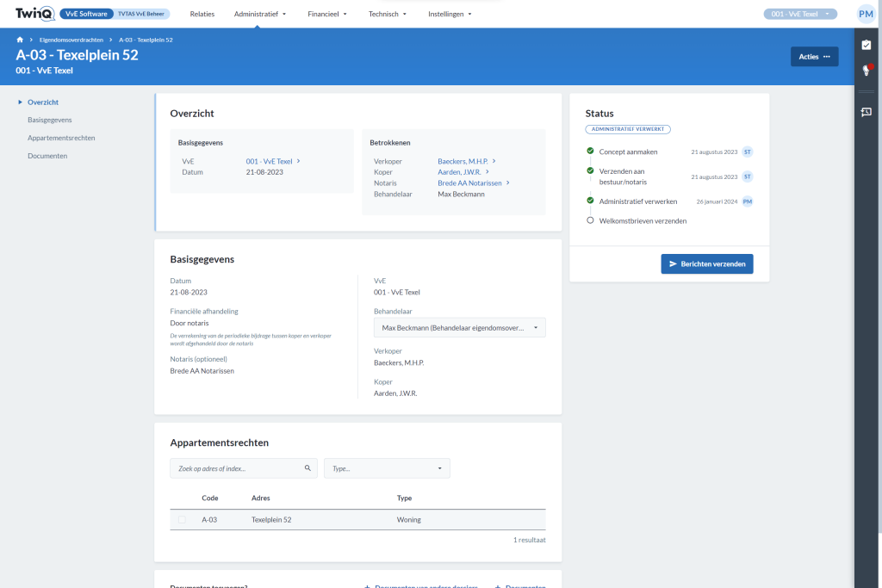This screenshot has height=588, width=882.
Task: Open the Type filter dropdown
Action: pyautogui.click(x=387, y=468)
